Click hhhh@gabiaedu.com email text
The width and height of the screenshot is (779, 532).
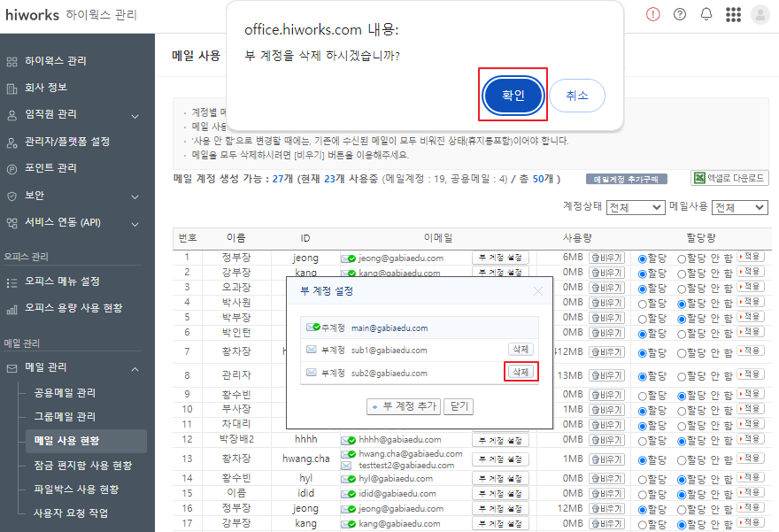pos(400,440)
